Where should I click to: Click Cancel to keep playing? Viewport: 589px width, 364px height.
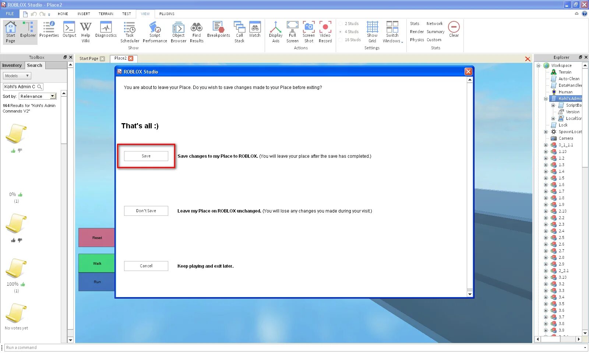[146, 266]
